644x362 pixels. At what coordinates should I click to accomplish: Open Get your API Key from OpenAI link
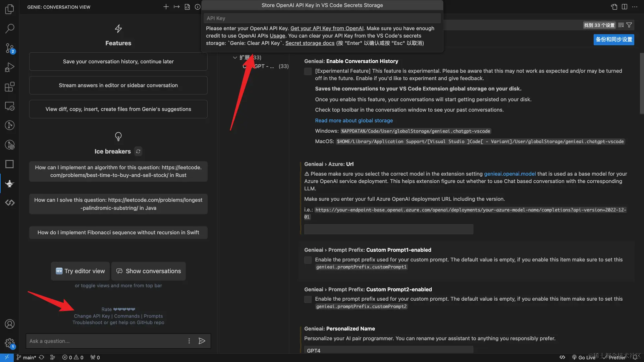click(327, 28)
